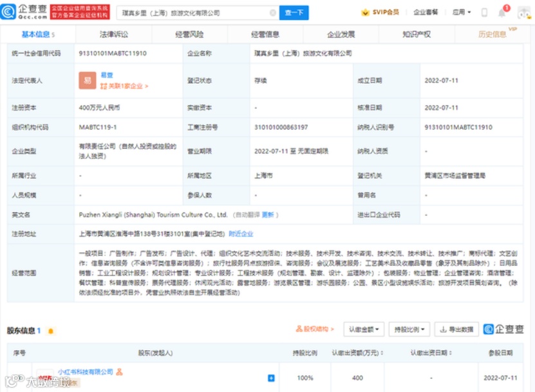Open the 关联1家企业 link
535x392 pixels.
click(x=124, y=86)
